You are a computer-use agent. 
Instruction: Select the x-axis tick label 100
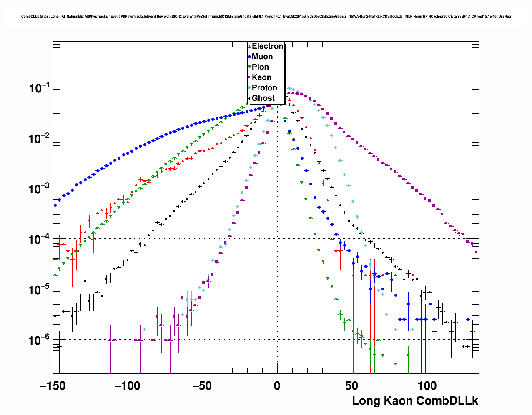click(427, 386)
